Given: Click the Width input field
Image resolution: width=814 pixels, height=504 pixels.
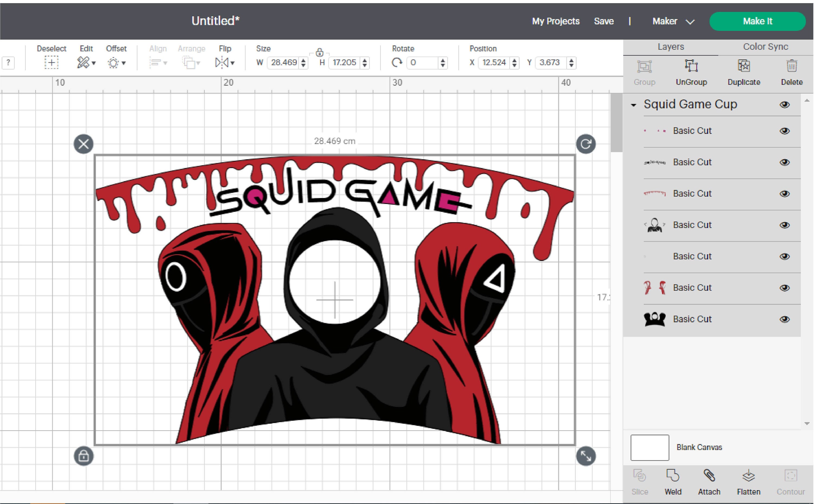Looking at the screenshot, I should coord(284,63).
